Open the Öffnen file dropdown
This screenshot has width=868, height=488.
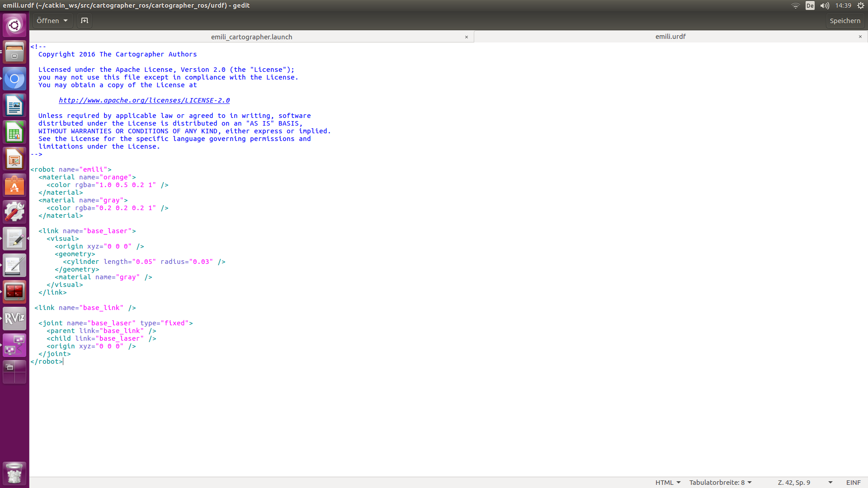click(x=52, y=21)
